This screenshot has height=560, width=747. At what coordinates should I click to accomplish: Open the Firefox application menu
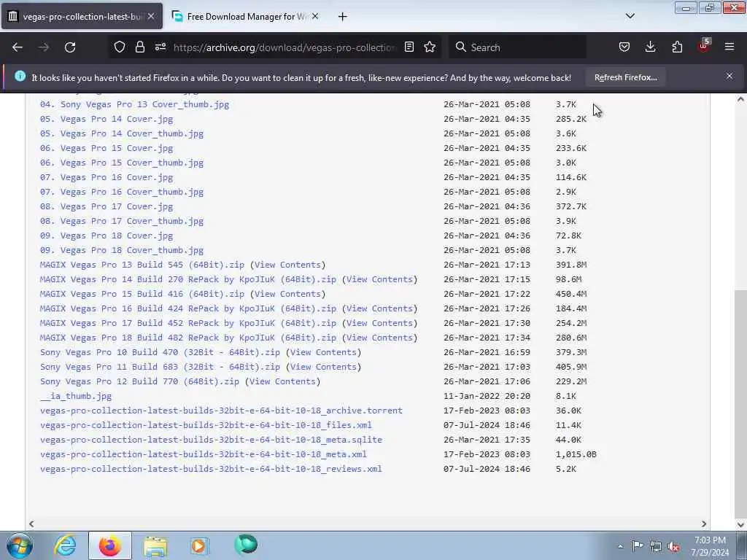pos(729,47)
